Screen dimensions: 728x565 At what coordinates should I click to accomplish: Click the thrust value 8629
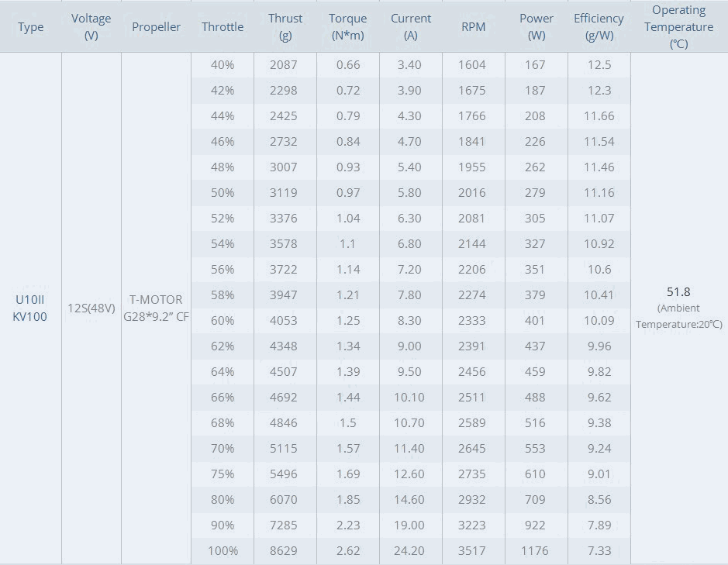pyautogui.click(x=284, y=551)
